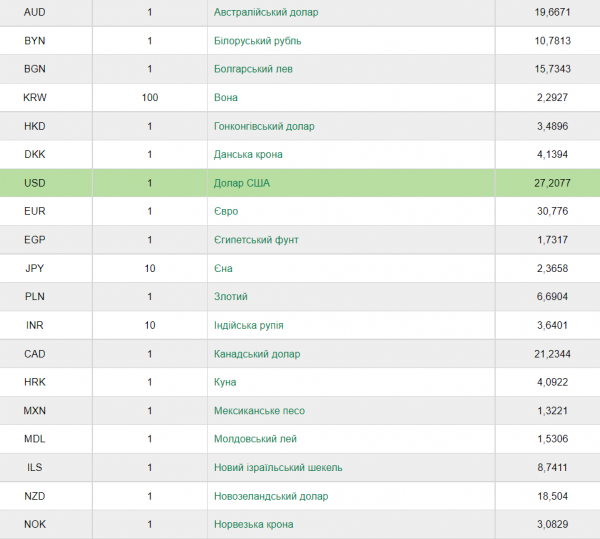
Task: Click the unit count 10 in INR row
Action: [150, 325]
